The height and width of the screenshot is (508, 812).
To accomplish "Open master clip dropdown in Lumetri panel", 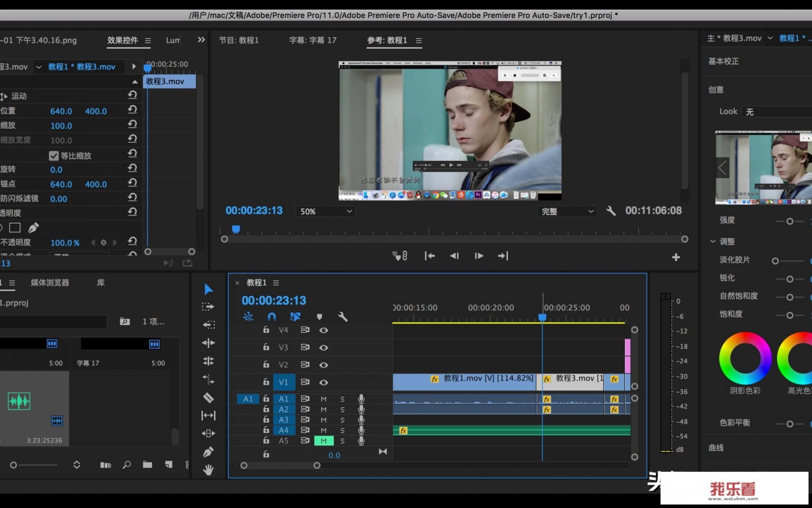I will 770,38.
